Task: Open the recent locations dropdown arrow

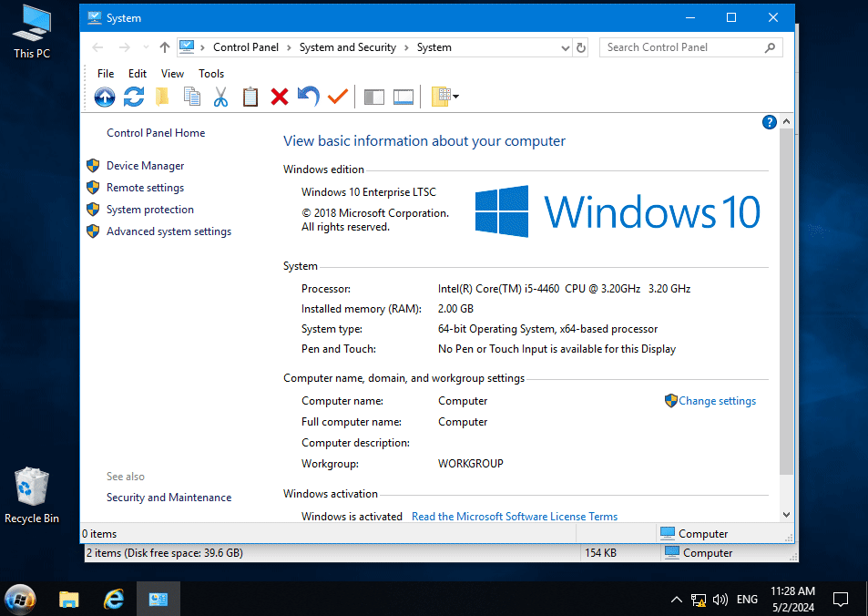Action: pos(146,47)
